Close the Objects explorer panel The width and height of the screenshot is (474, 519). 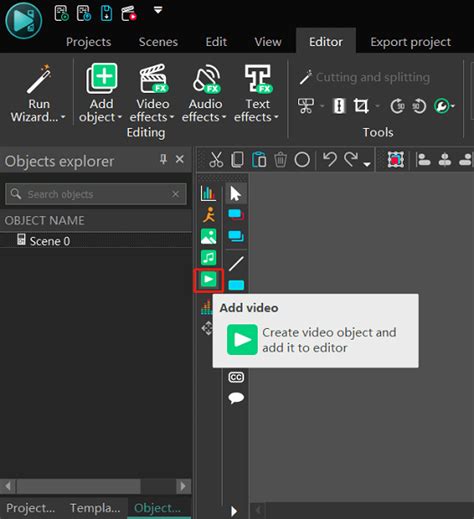coord(180,159)
